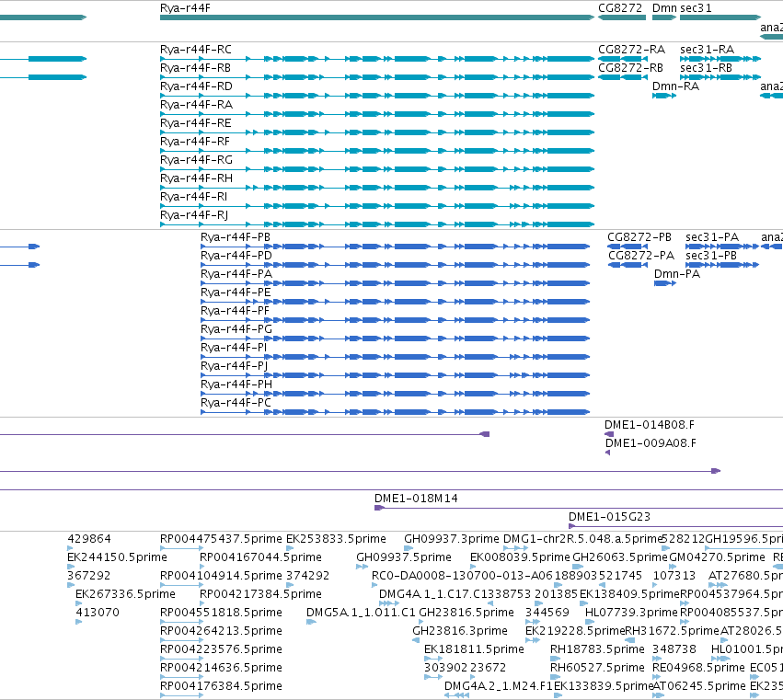Click EST RP004167044.5prime
783x700 pixels.
(x=260, y=557)
